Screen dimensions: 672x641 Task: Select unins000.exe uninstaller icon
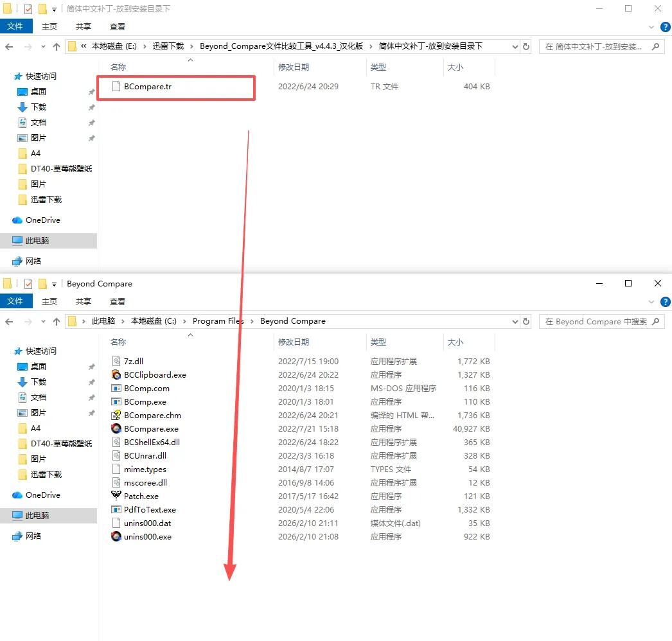[x=116, y=536]
